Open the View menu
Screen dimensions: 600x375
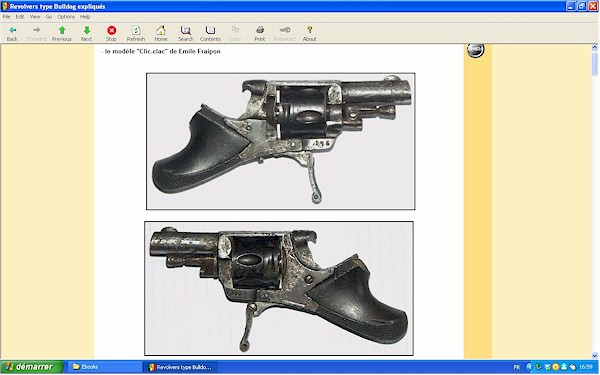click(35, 17)
